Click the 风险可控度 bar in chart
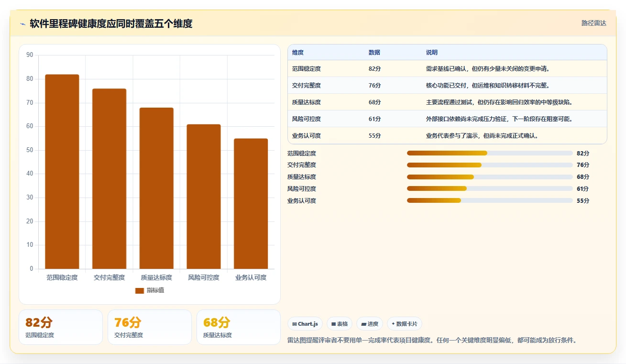Screen dimensions: 626x364 (204, 197)
